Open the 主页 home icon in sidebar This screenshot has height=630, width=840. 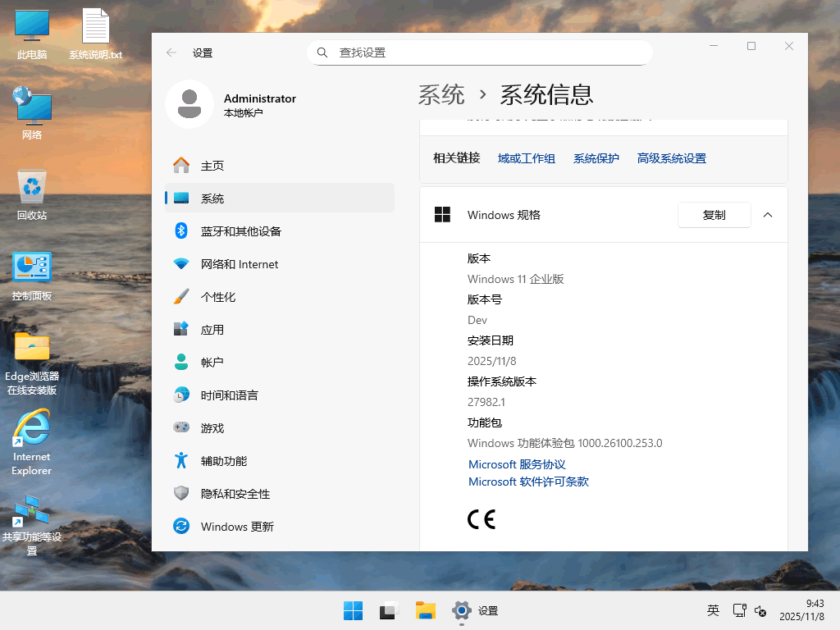pyautogui.click(x=181, y=166)
